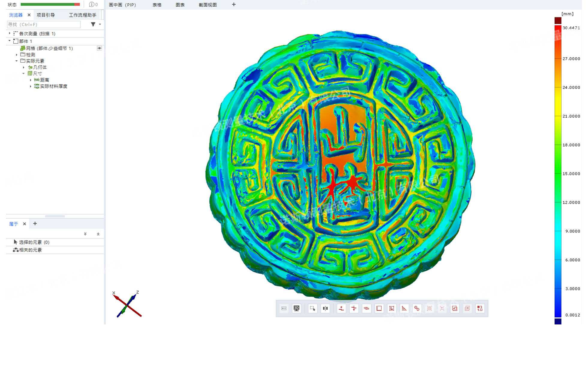Click the faded grid selection icon

[429, 308]
